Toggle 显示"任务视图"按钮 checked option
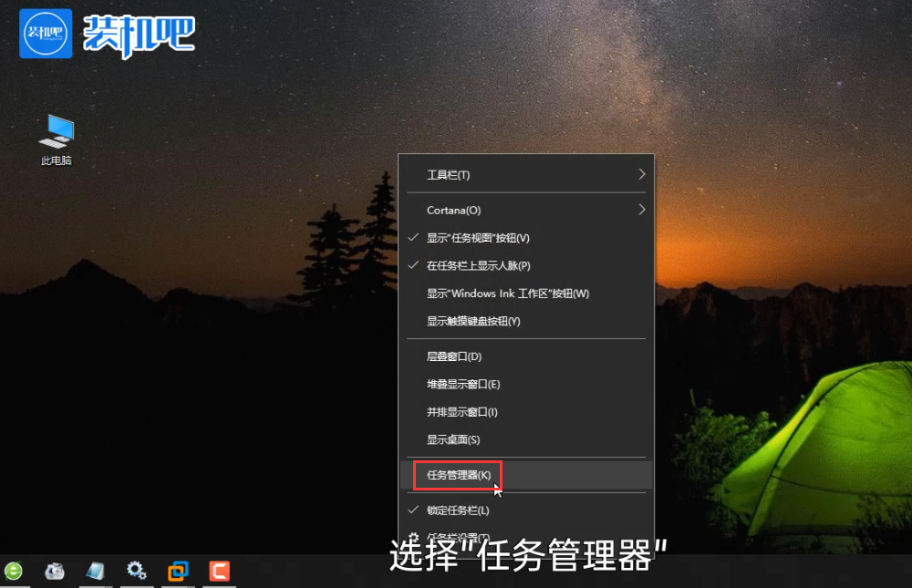The width and height of the screenshot is (912, 588). pos(478,238)
